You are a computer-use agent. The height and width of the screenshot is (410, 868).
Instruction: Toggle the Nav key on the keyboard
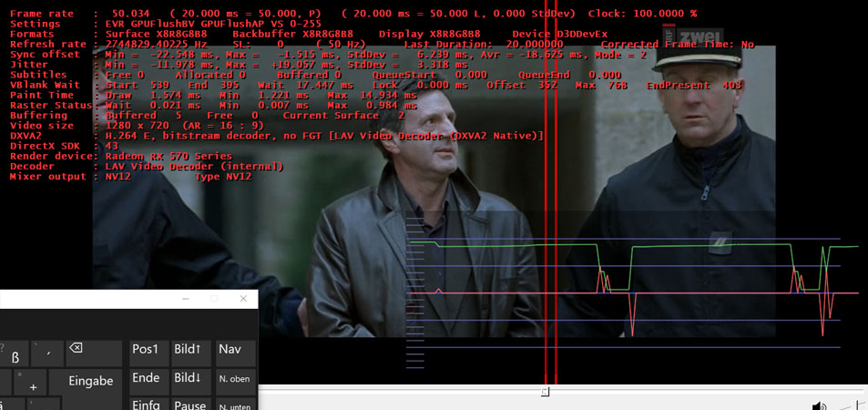pyautogui.click(x=235, y=354)
